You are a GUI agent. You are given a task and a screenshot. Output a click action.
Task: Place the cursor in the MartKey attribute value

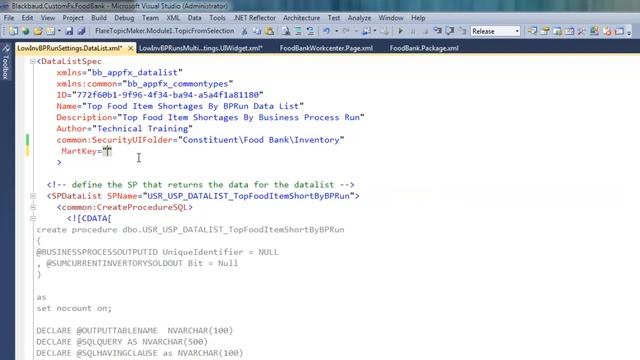click(107, 151)
